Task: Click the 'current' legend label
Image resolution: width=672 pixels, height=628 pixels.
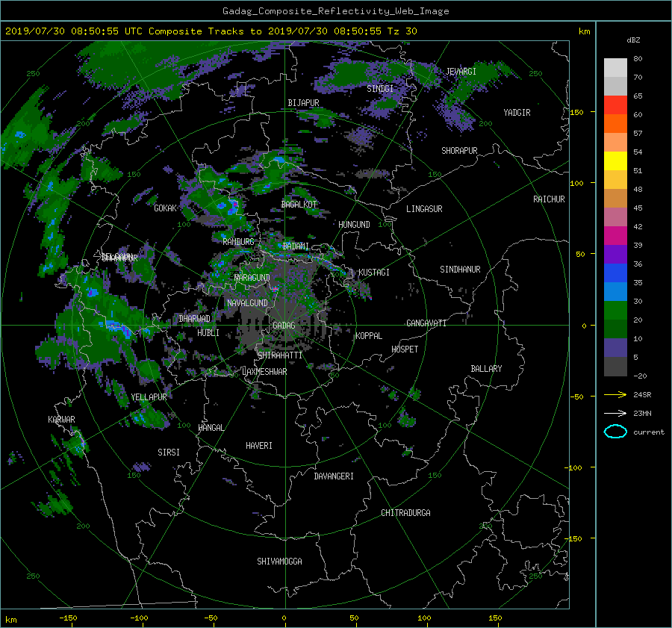Action: point(649,432)
